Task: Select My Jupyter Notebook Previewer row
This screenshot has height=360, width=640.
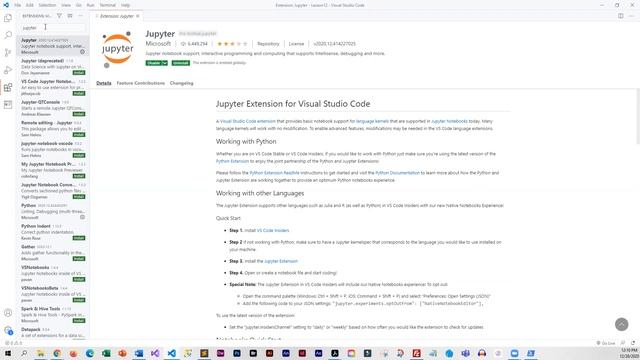Action: coord(53,170)
